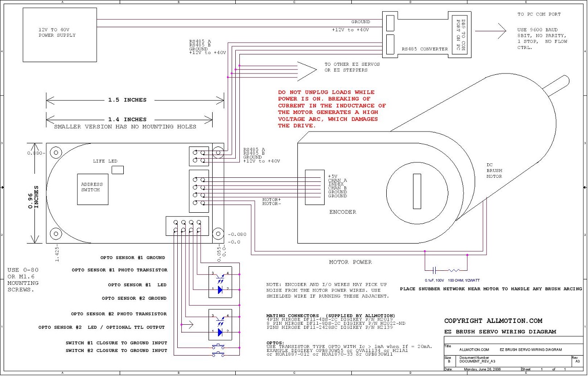
Task: Select the lower pushbutton switch symbol
Action: (219, 354)
